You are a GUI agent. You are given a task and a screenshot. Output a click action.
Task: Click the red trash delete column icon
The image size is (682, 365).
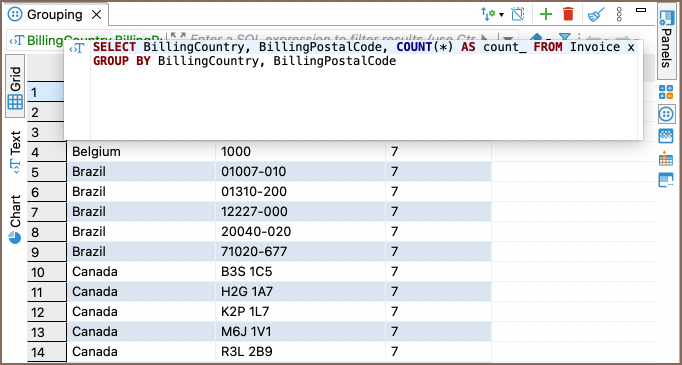[568, 14]
